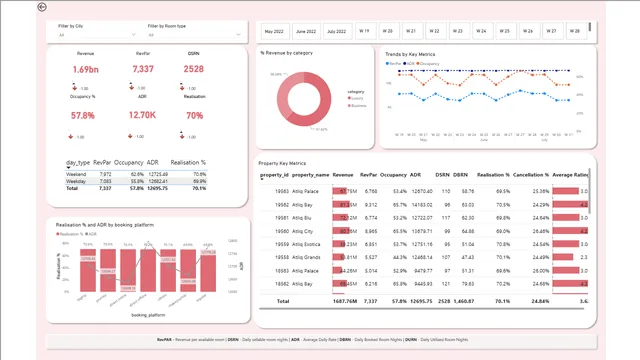Click the 57.8% Occupancy value
This screenshot has height=360, width=640.
(x=83, y=116)
